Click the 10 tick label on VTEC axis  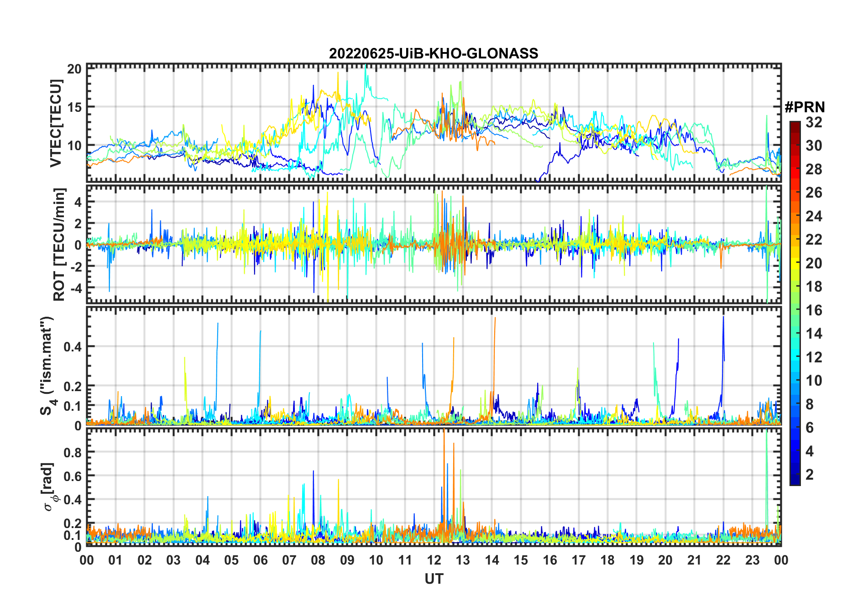[74, 146]
